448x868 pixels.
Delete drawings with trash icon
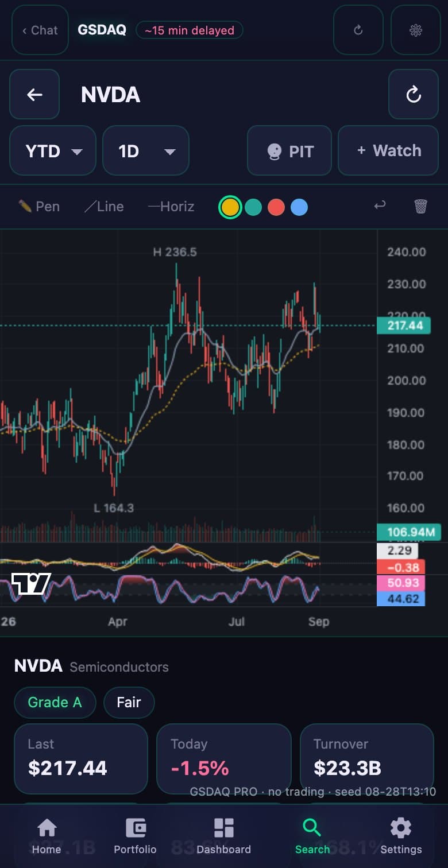pyautogui.click(x=421, y=206)
